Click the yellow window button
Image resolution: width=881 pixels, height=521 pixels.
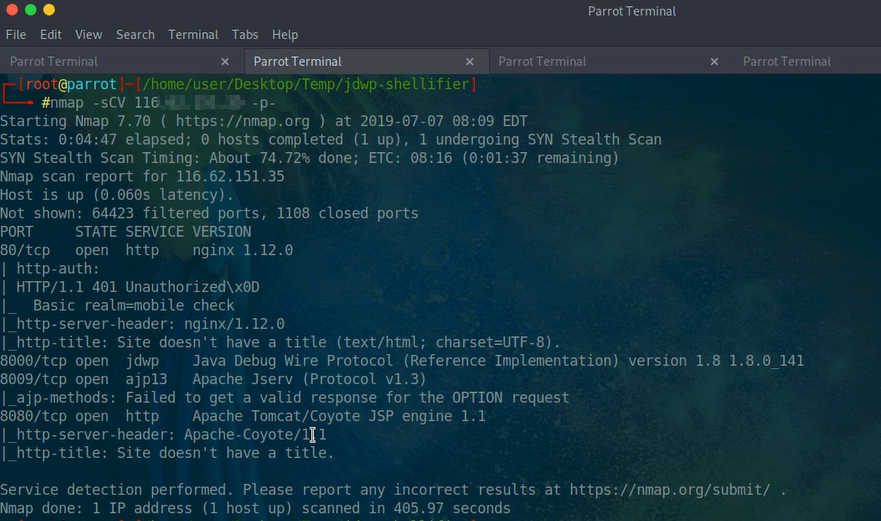[49, 10]
